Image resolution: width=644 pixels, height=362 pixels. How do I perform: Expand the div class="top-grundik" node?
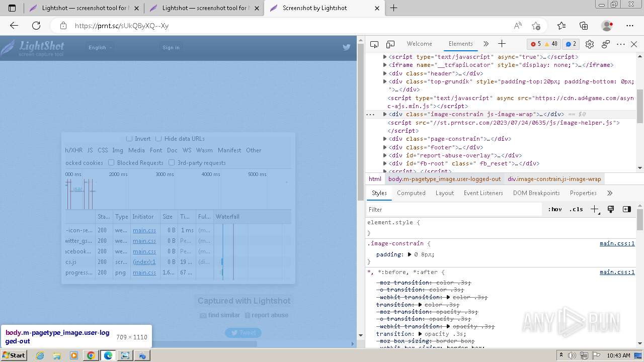385,81
